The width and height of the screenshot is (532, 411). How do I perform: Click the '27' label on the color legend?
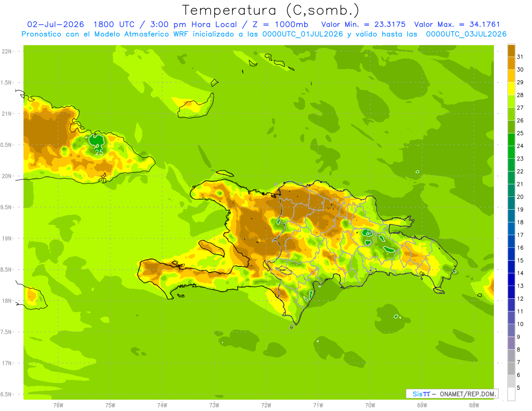(x=520, y=108)
